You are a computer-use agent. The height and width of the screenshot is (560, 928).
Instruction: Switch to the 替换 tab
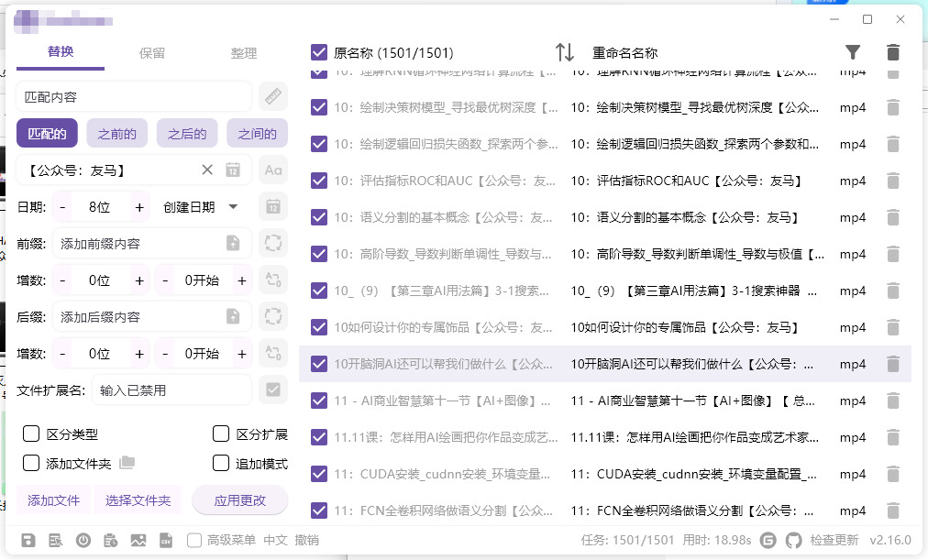click(61, 52)
